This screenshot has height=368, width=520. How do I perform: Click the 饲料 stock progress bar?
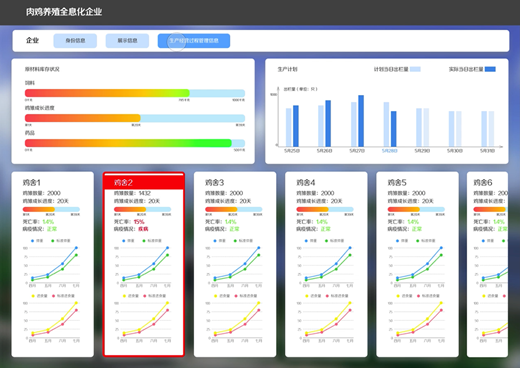point(135,93)
